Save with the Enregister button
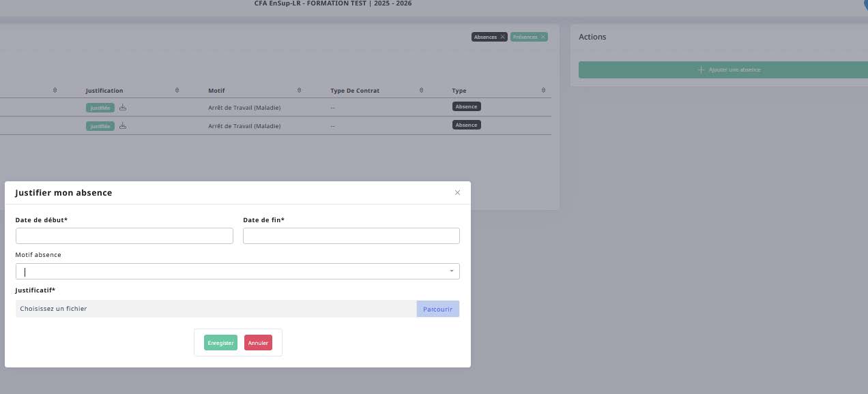Screen dimensions: 868x394 tap(220, 343)
